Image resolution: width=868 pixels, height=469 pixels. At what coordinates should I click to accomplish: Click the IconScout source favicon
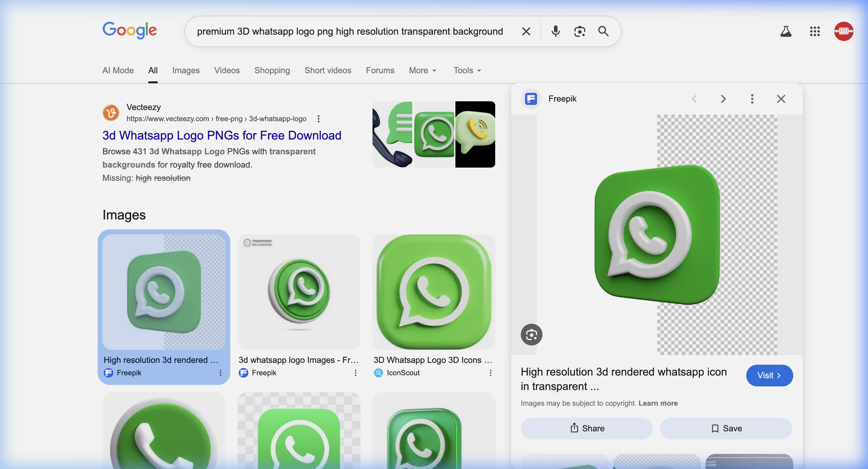379,373
